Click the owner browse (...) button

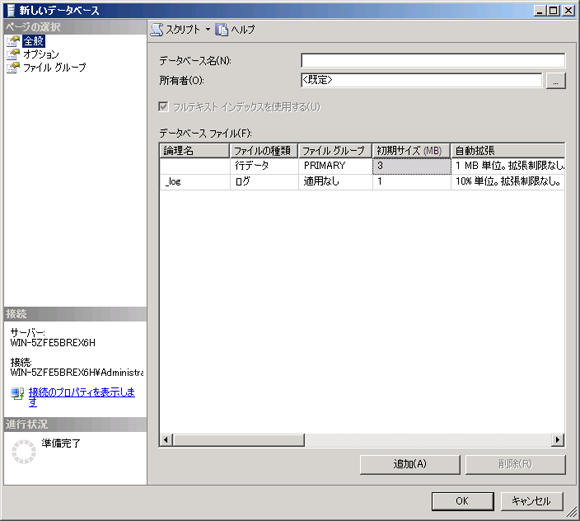(x=556, y=81)
